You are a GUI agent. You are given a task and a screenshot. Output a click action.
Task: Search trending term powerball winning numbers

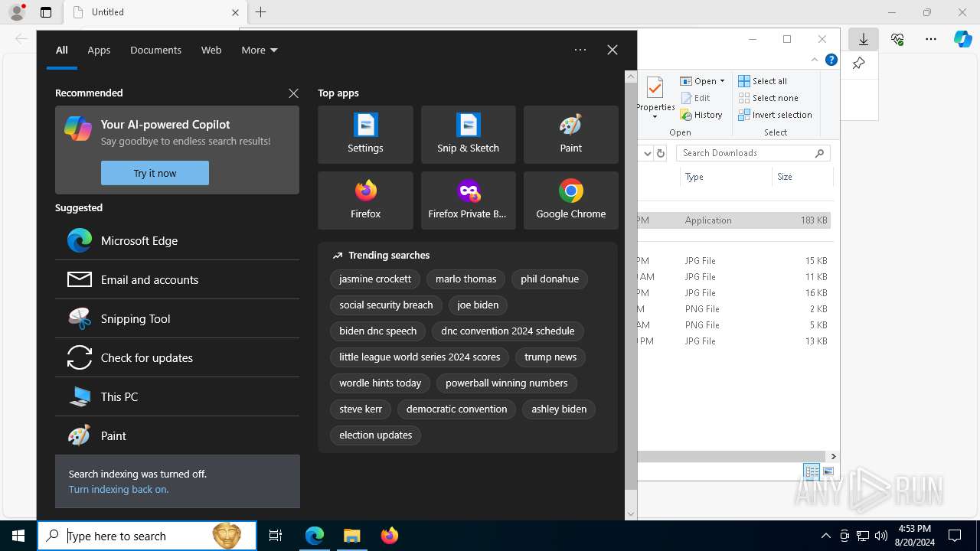(x=507, y=383)
